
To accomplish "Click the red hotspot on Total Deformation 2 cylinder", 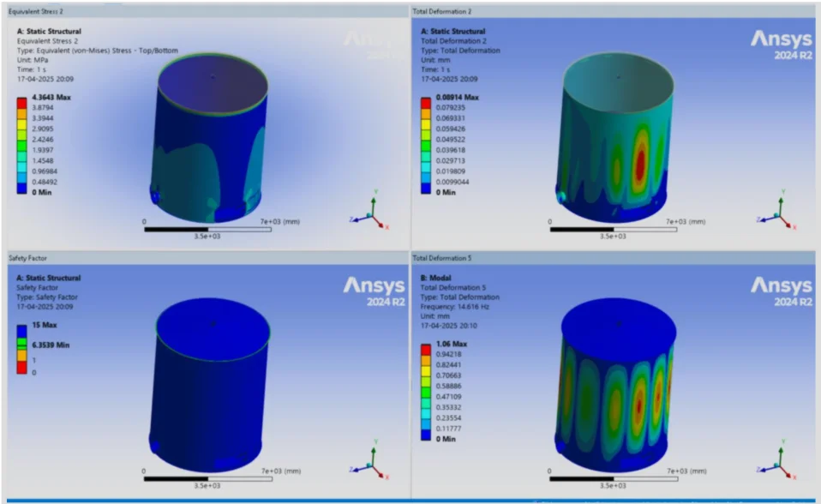I will pos(639,163).
